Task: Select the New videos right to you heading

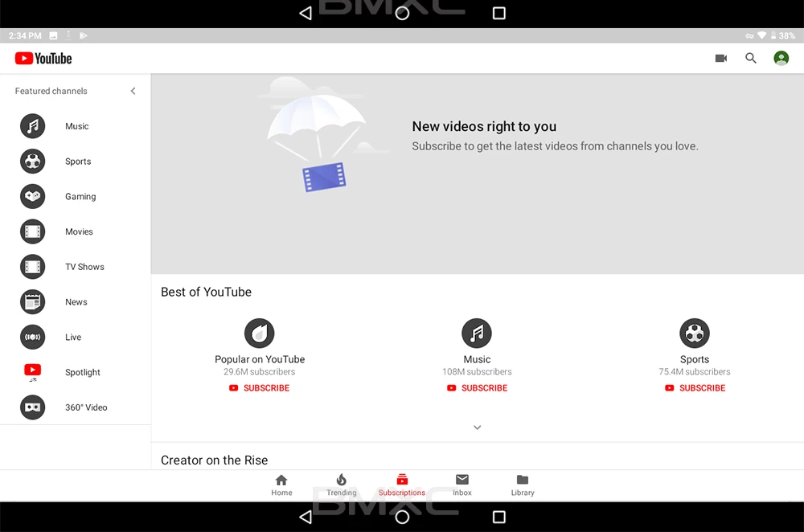Action: tap(484, 127)
